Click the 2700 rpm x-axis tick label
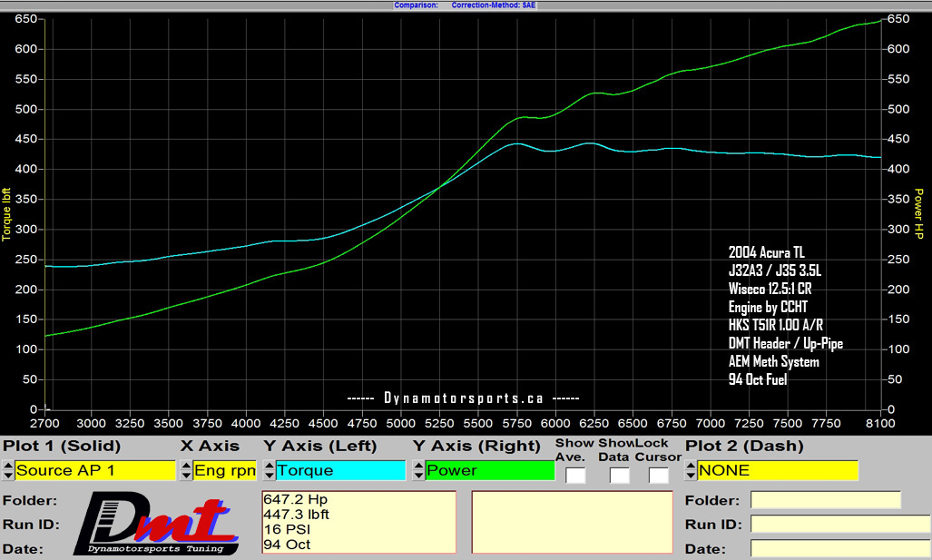 (44, 423)
